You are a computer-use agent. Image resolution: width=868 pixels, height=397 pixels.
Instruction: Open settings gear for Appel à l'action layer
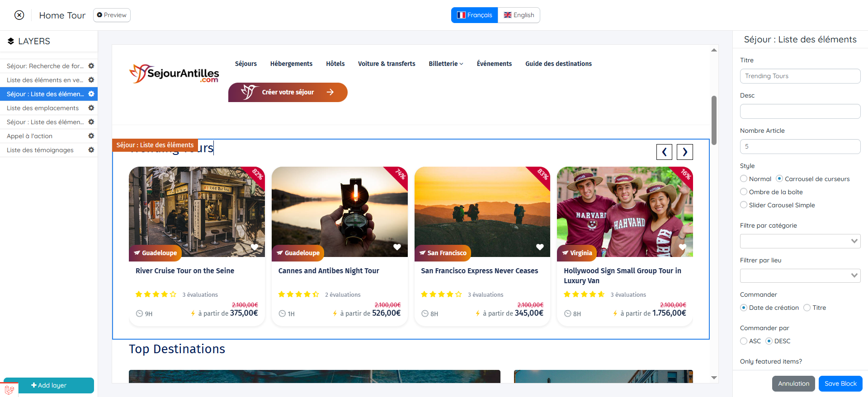click(x=91, y=136)
